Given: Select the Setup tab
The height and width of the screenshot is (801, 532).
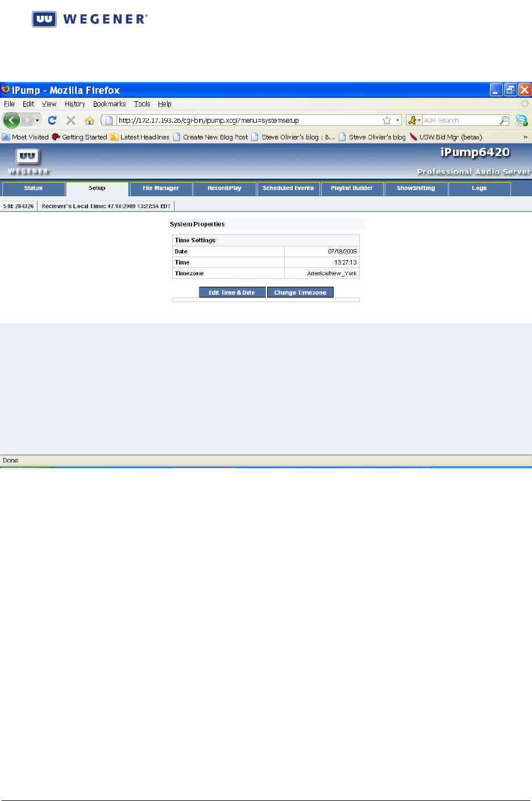Looking at the screenshot, I should tap(97, 188).
